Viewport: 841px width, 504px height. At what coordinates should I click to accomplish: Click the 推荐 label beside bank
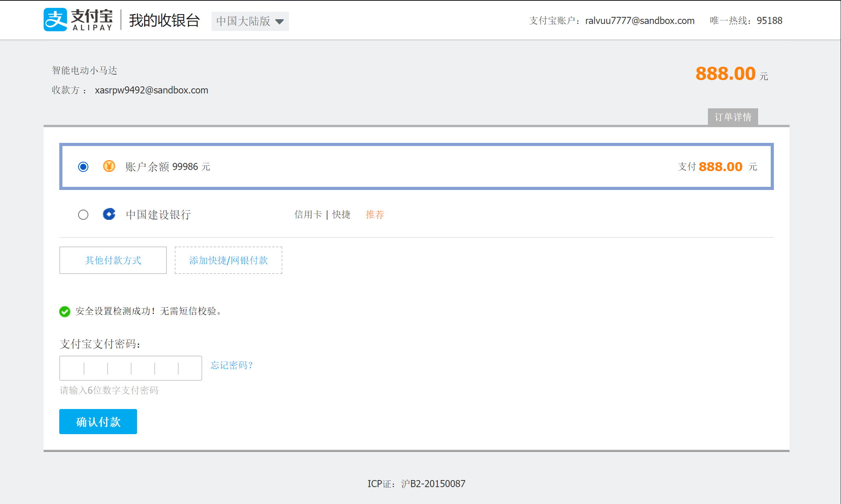375,215
